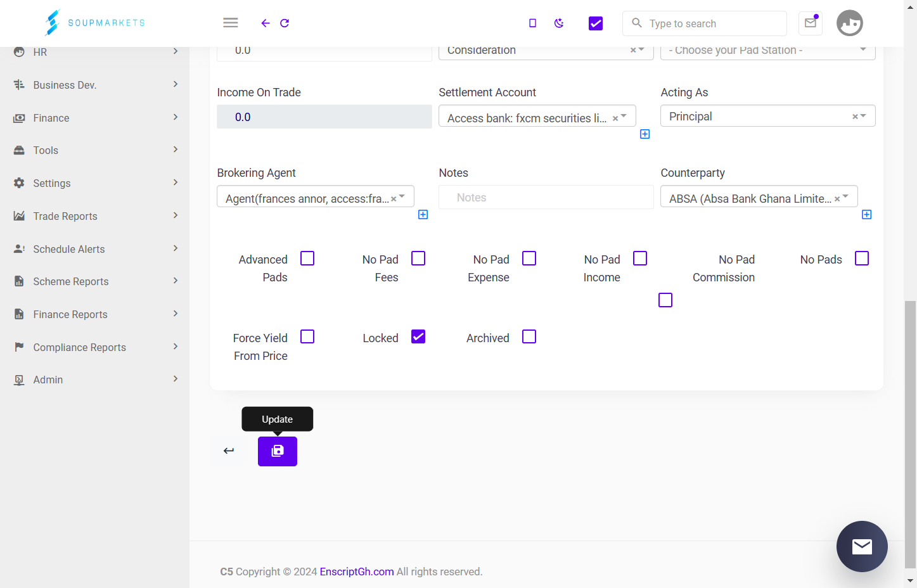This screenshot has width=917, height=588.
Task: Tick the Archived checkbox
Action: coord(529,336)
